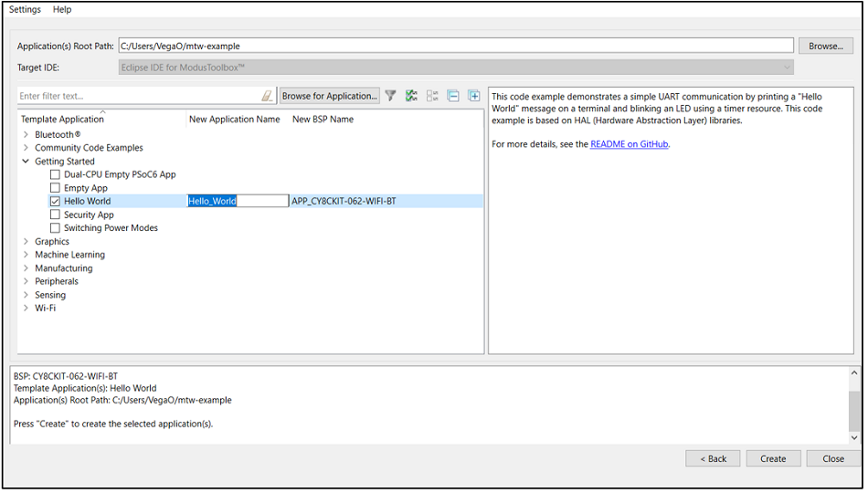The image size is (868, 493).
Task: Click the New Application Name column header
Action: point(235,119)
